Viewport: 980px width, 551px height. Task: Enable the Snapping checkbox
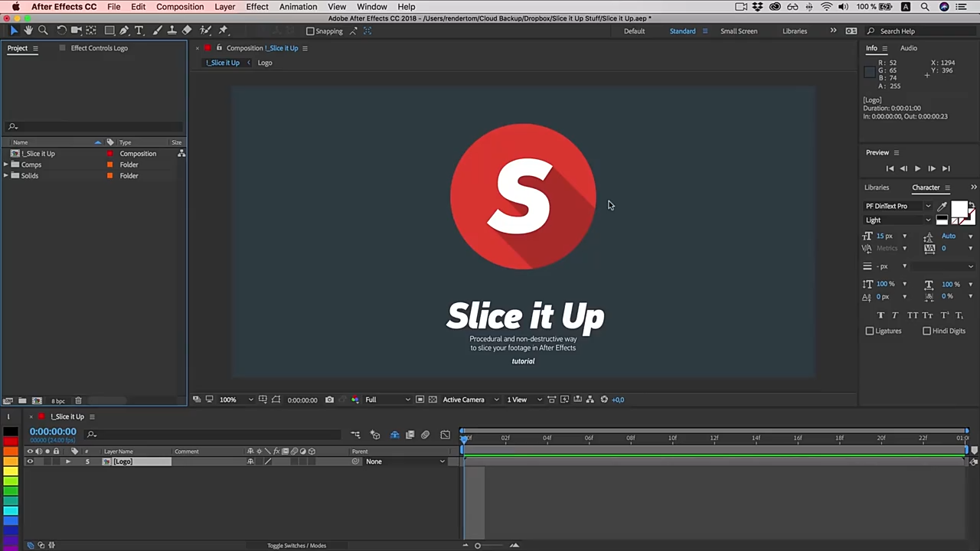click(x=310, y=31)
